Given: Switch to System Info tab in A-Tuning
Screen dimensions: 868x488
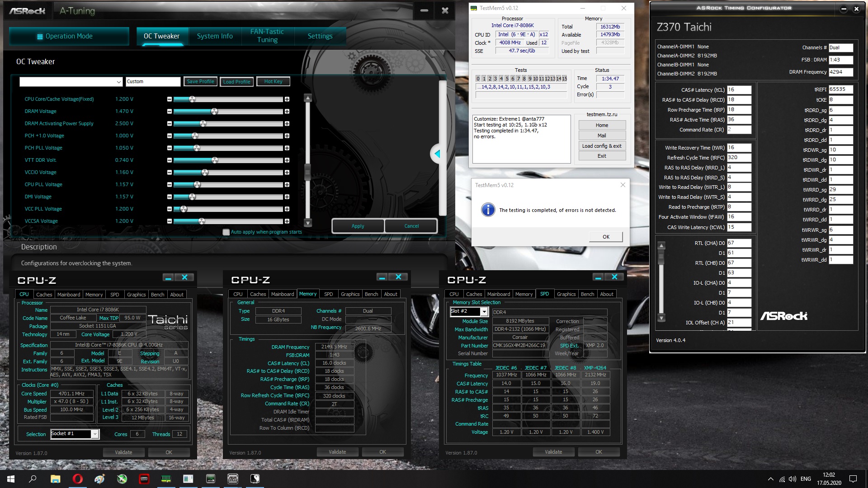Looking at the screenshot, I should click(x=215, y=36).
